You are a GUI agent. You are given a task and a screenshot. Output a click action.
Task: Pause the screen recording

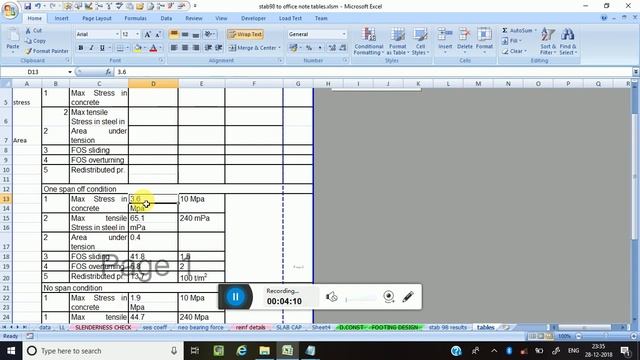tap(236, 297)
